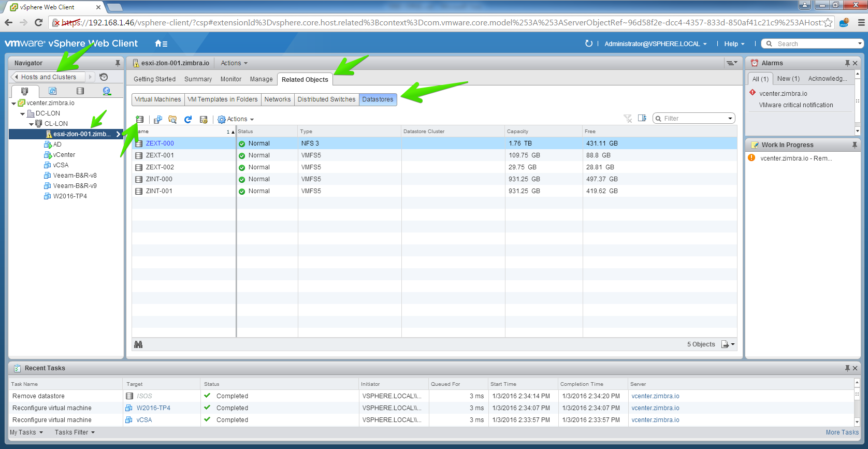Collapse the DC-LON datacenter node
The image size is (868, 449).
(22, 114)
